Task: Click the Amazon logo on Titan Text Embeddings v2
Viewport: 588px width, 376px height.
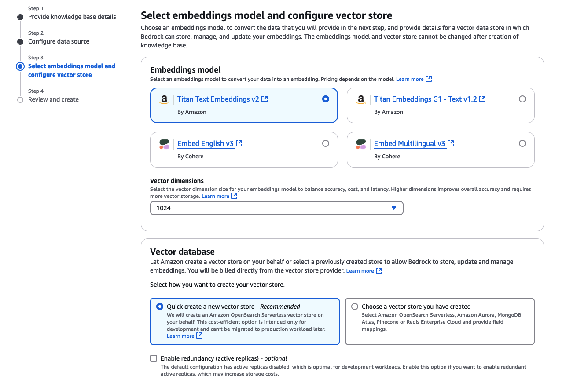Action: point(164,100)
